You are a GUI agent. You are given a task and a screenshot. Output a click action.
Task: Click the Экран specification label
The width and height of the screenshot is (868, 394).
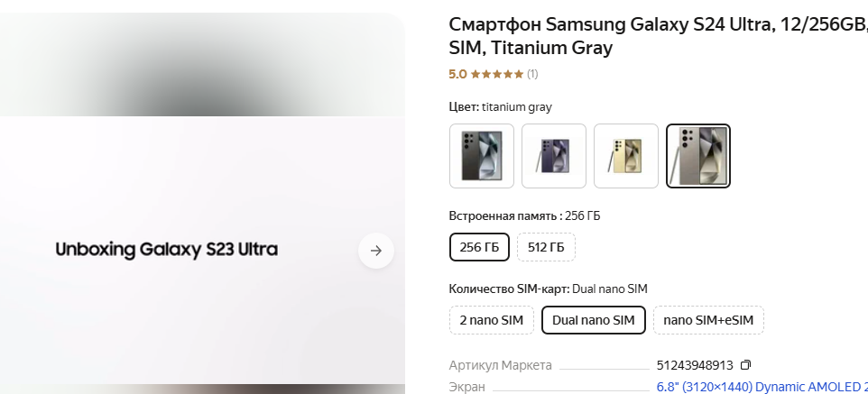466,387
